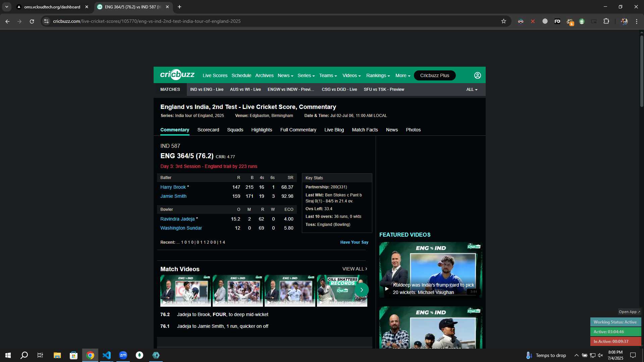Open AUS vs WI - Live match
644x362 pixels.
pyautogui.click(x=245, y=89)
